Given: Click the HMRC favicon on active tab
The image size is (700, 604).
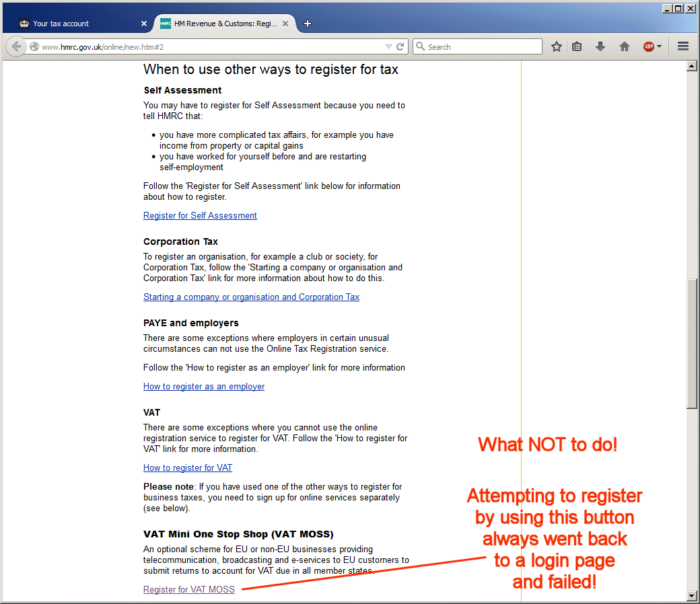Looking at the screenshot, I should pos(166,24).
